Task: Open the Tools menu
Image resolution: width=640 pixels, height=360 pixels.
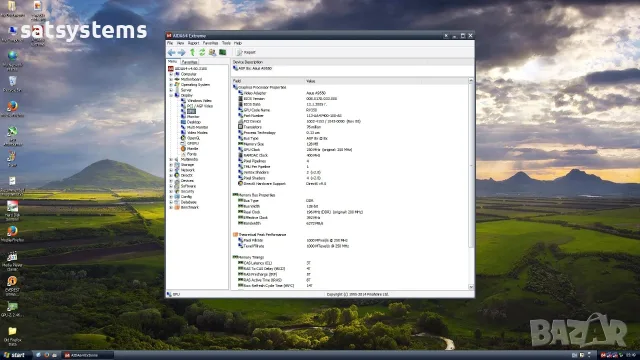Action: tap(227, 43)
